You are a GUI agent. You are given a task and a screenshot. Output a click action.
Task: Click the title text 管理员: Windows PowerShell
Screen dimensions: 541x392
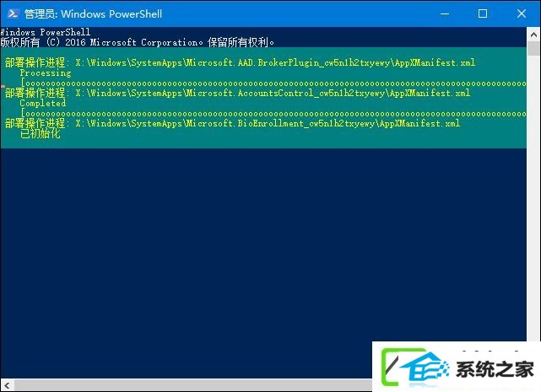pyautogui.click(x=93, y=13)
